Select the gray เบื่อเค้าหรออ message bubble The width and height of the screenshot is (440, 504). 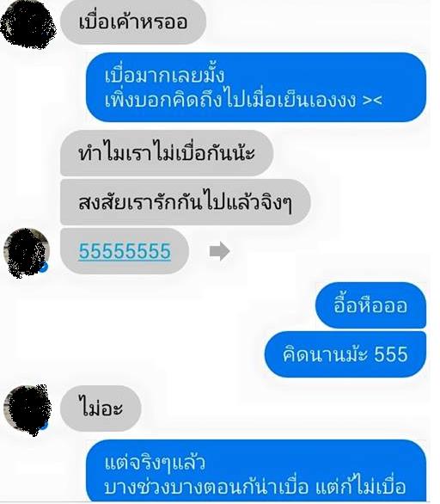[133, 22]
